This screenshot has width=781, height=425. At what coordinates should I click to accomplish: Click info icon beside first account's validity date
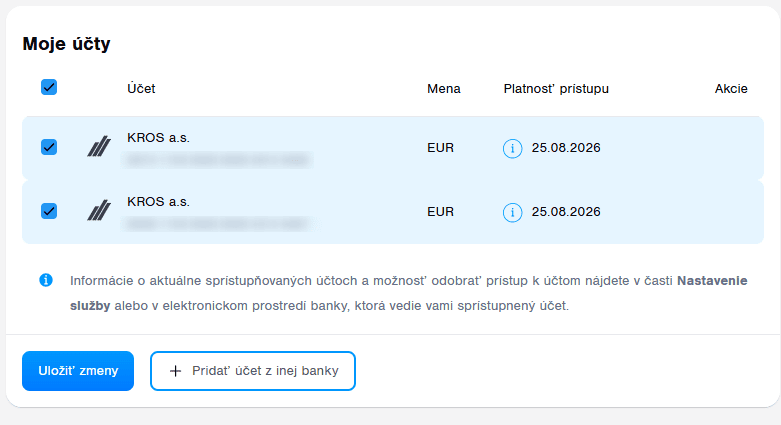coord(512,148)
